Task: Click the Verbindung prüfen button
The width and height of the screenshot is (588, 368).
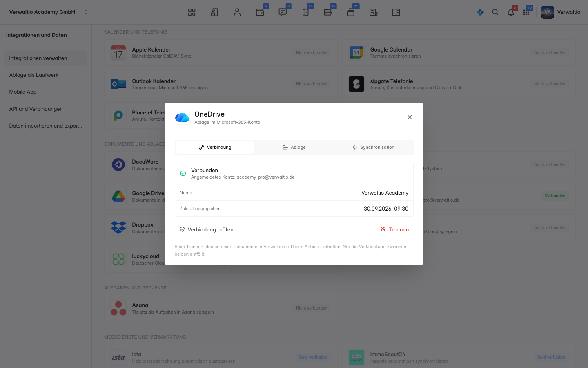Action: (206, 229)
